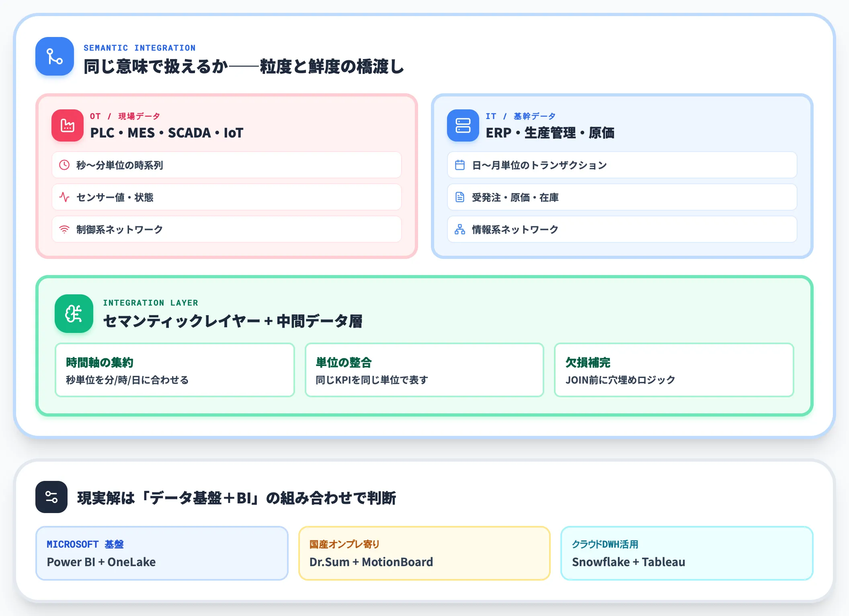The width and height of the screenshot is (849, 616).
Task: Click the SEMANTIC INTEGRATION label
Action: pyautogui.click(x=139, y=48)
